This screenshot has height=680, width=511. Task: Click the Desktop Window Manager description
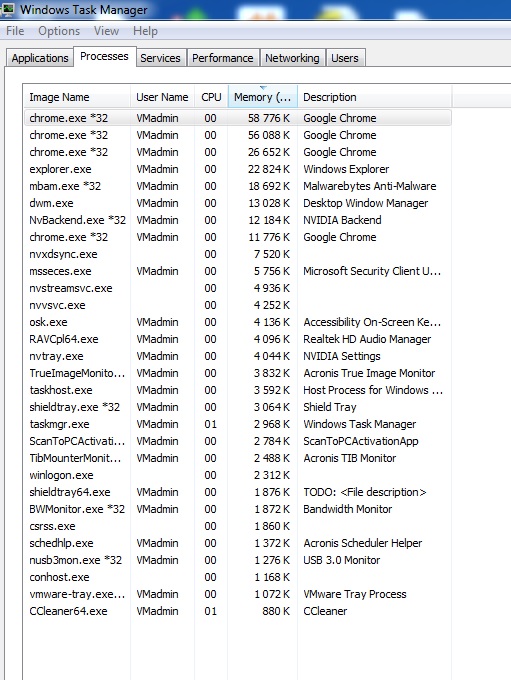tap(365, 203)
